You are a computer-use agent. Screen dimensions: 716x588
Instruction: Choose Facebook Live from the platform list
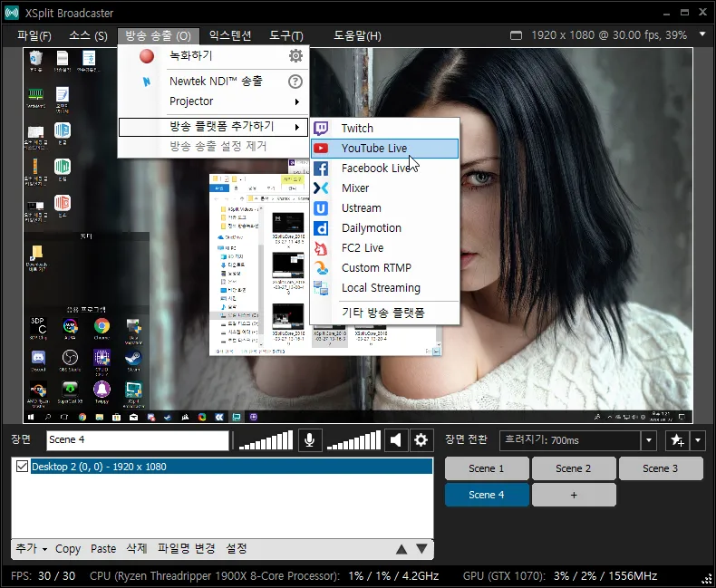click(384, 169)
